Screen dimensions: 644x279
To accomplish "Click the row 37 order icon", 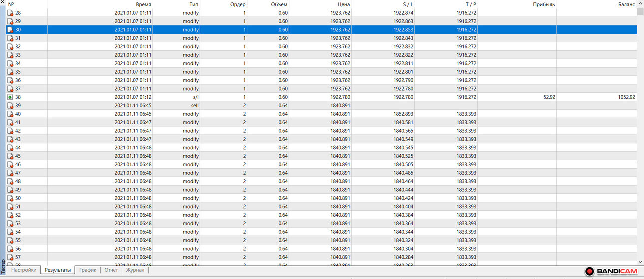I will pos(10,89).
